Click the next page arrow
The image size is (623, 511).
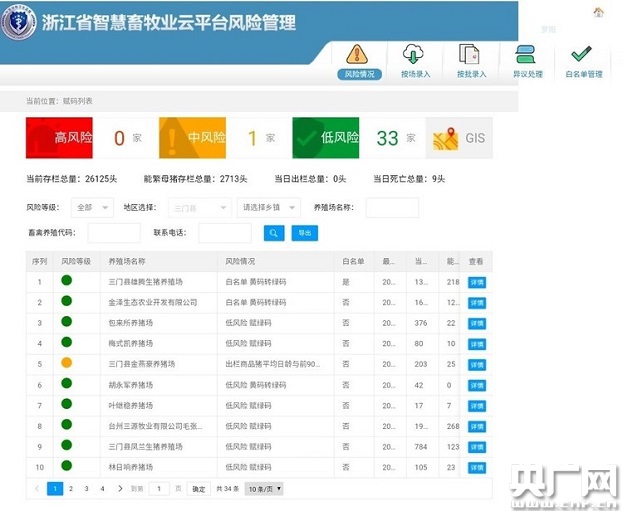pos(118,489)
